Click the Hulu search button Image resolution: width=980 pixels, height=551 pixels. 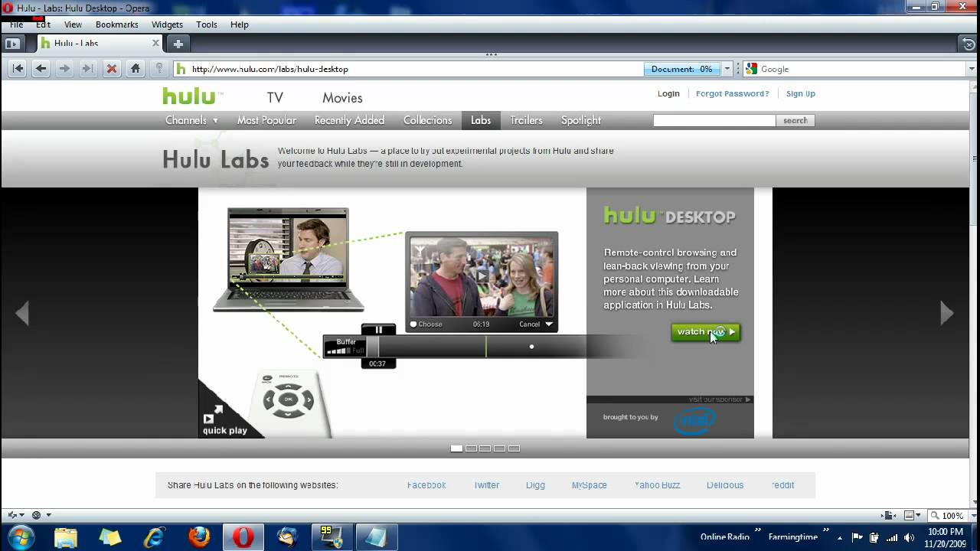pyautogui.click(x=795, y=120)
